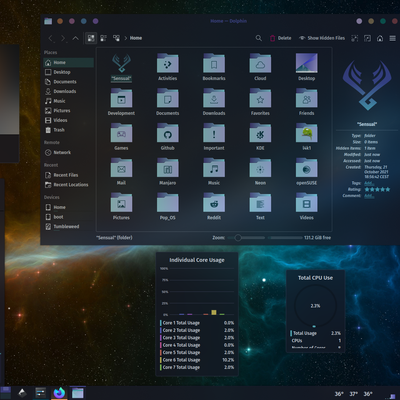Select the Pop_OS folder
This screenshot has height=400, width=400.
168,203
